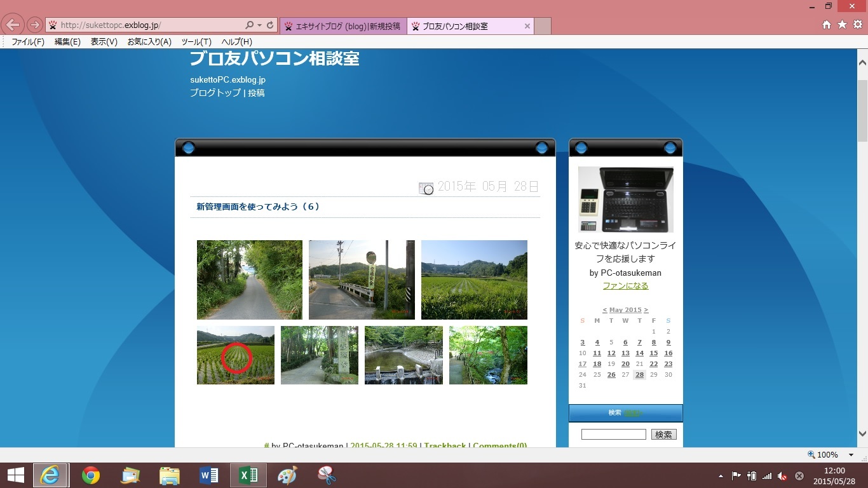Click the ファンになる link
The image size is (868, 488).
click(625, 286)
